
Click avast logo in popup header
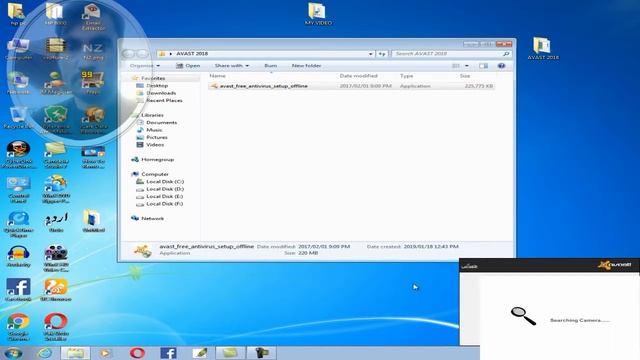pos(614,265)
